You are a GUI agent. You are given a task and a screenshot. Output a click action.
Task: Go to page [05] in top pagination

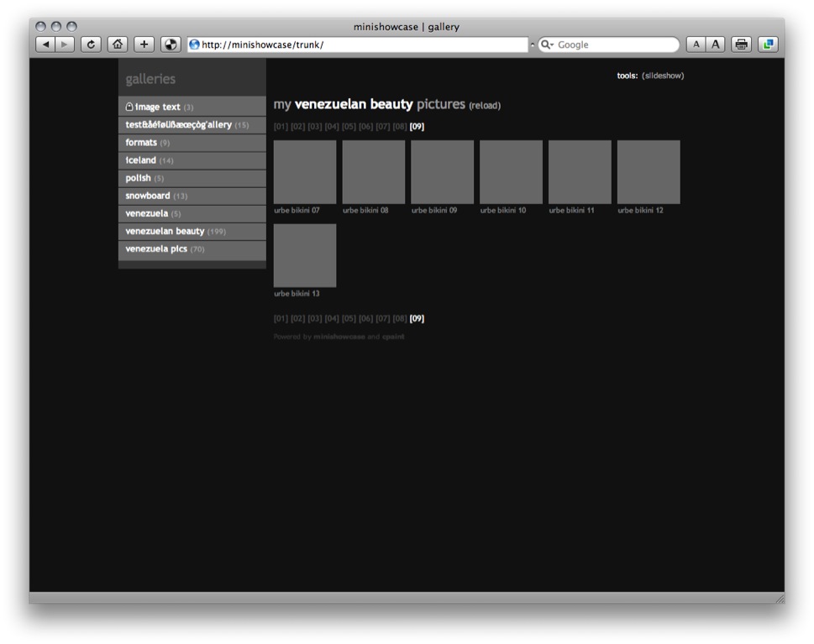point(349,126)
